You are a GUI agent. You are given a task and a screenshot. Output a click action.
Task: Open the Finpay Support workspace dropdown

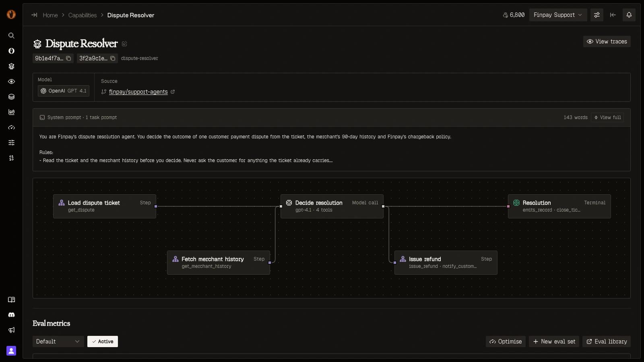[x=558, y=15]
